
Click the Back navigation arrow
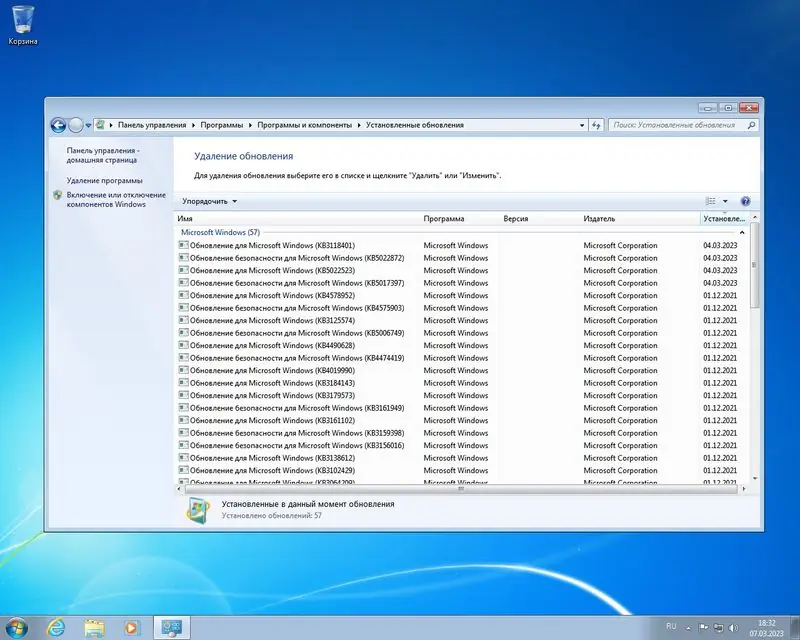coord(58,125)
